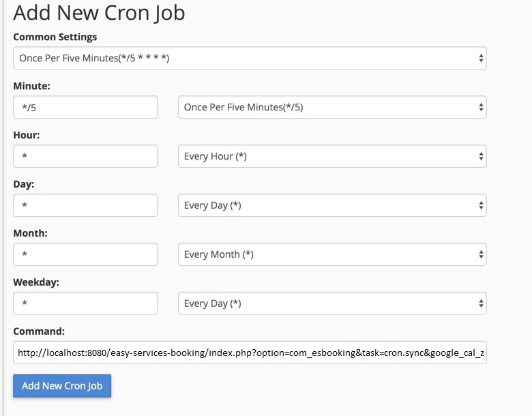
Task: Expand the Once Per Five Minutes(*/5) minute dropdown
Action: coord(332,107)
